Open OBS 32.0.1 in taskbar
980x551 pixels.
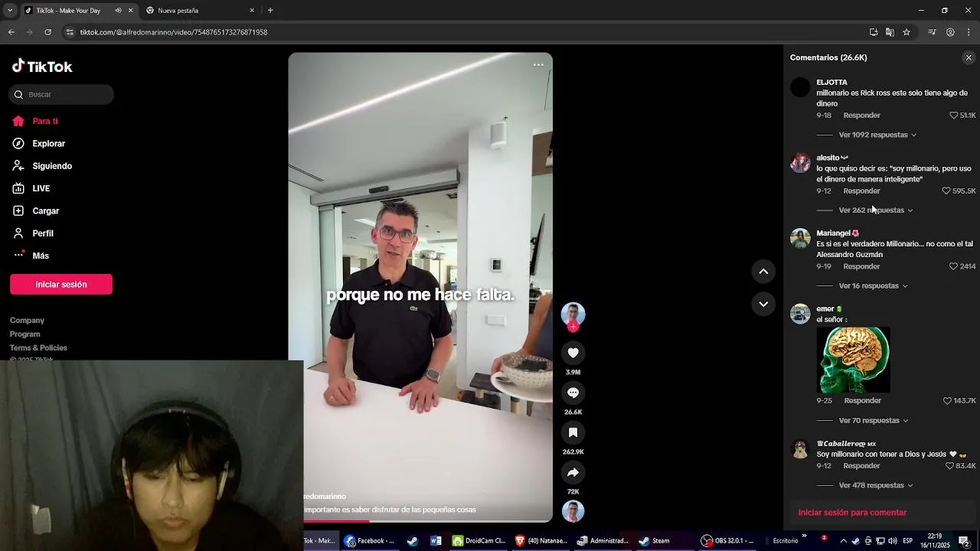click(x=728, y=541)
